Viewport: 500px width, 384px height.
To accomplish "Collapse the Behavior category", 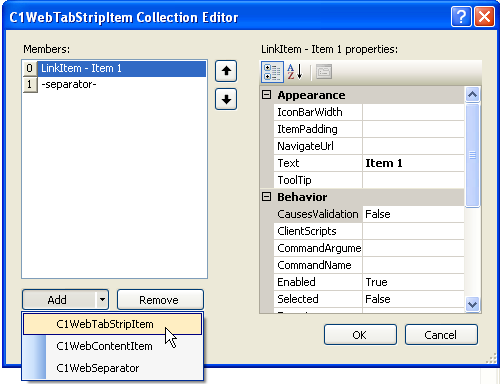I will [x=266, y=197].
